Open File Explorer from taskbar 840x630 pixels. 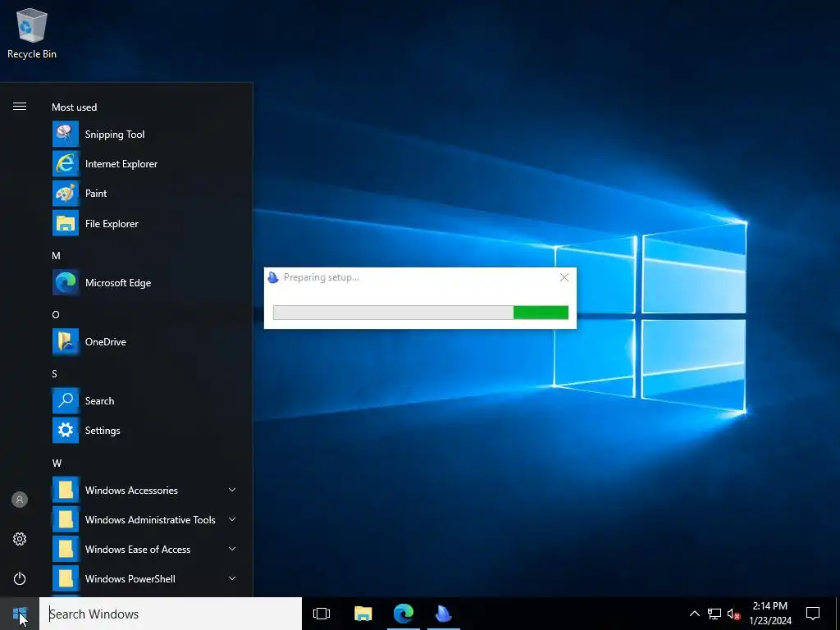coord(363,614)
